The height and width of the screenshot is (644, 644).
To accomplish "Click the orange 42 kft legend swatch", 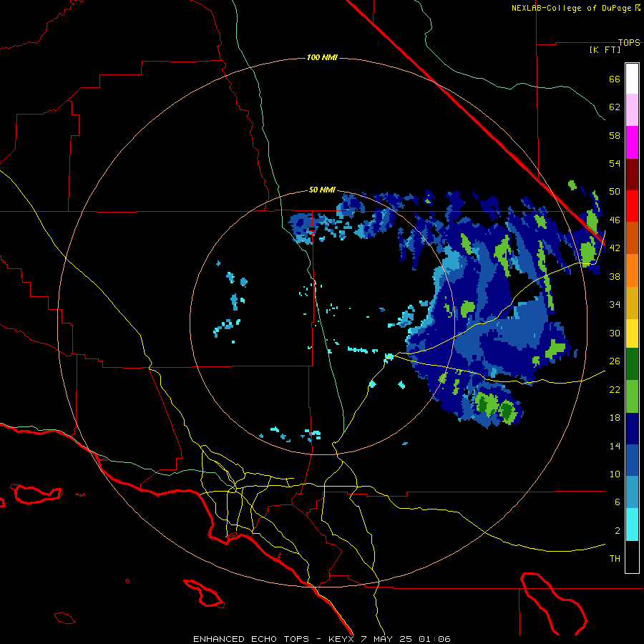I will pos(632,270).
